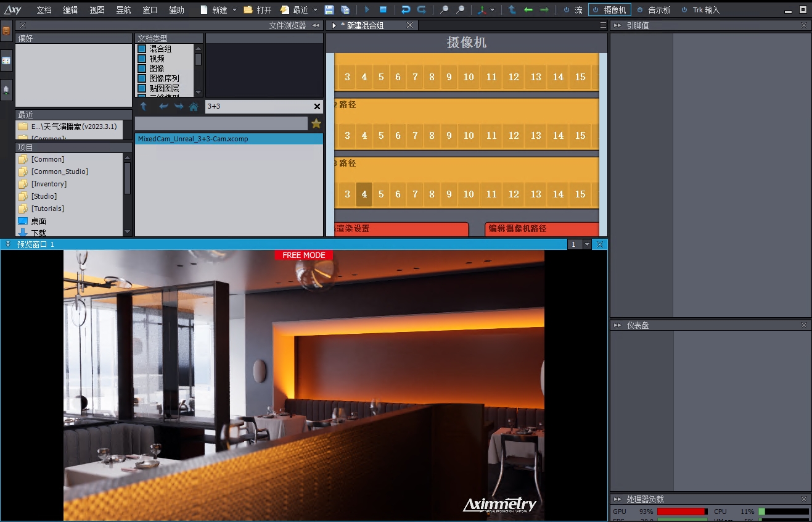Screen dimensions: 812x522
Task: Click file browser back arrow
Action: point(163,107)
